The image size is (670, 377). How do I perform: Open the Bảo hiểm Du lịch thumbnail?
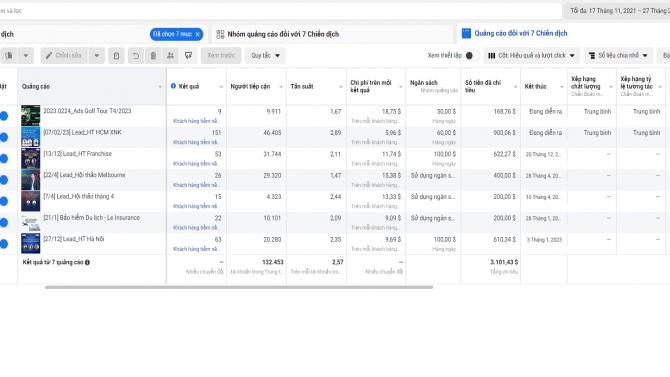30,222
